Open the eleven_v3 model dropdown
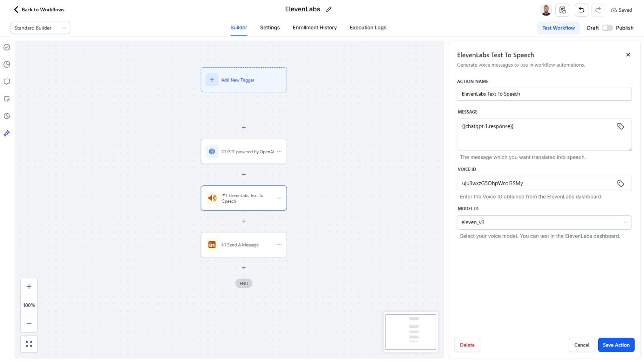 544,222
